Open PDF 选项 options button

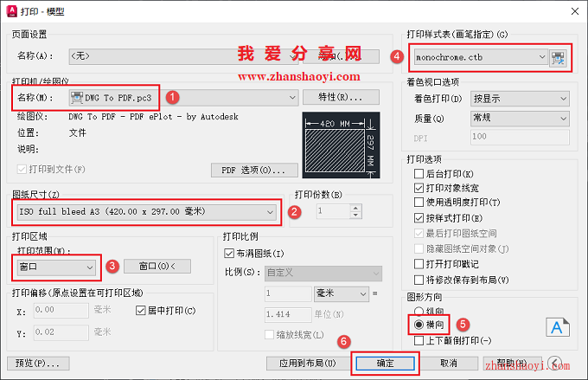point(254,171)
